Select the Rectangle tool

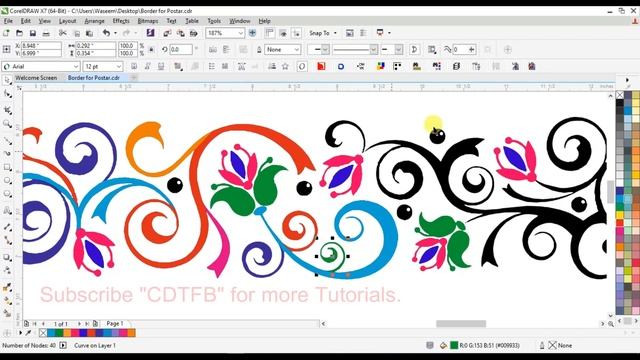pos(7,167)
